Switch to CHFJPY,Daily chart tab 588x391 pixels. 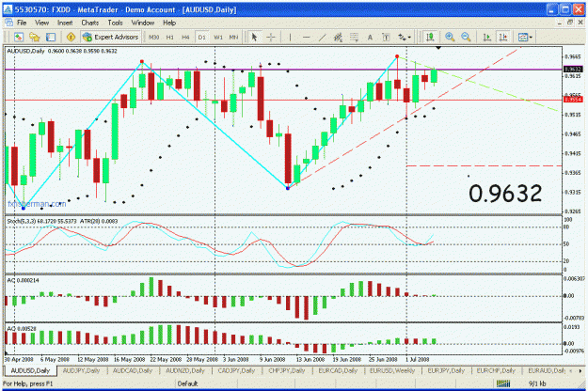(287, 370)
